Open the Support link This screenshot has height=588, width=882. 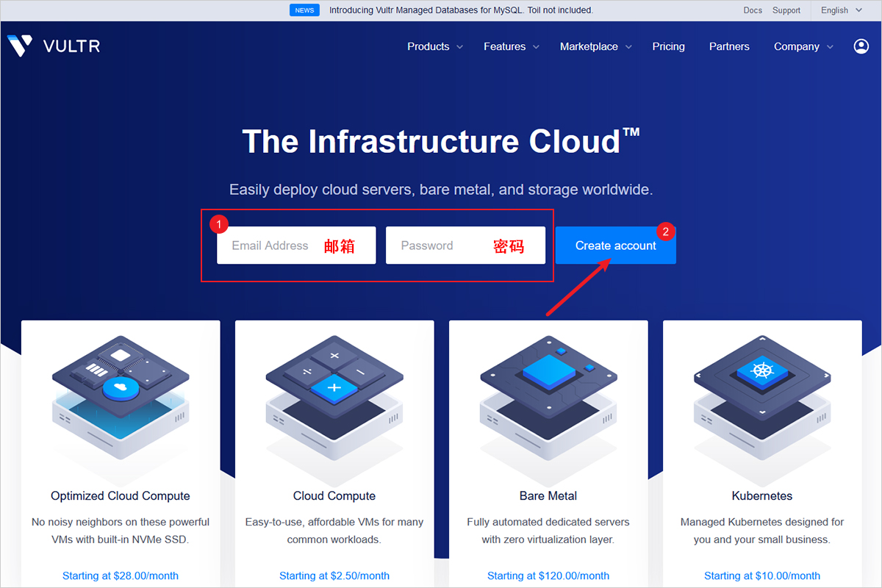pos(786,10)
